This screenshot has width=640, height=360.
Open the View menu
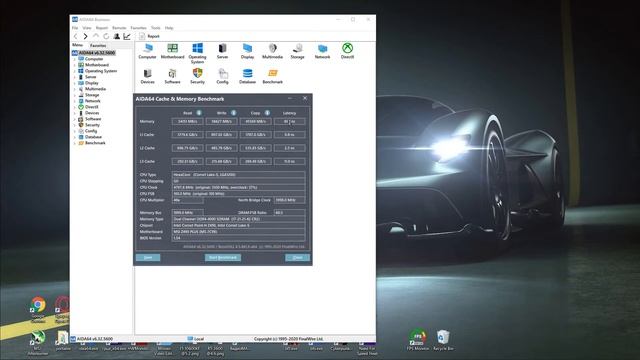pyautogui.click(x=87, y=28)
